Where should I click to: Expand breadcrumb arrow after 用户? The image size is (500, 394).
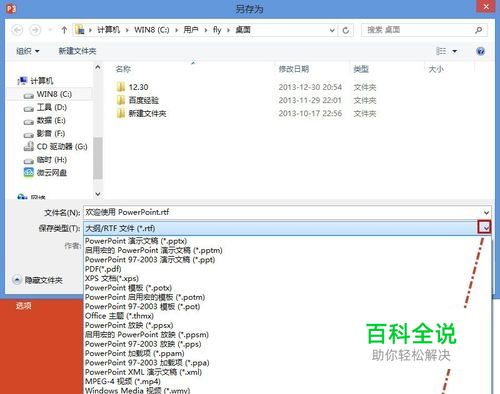tap(206, 30)
